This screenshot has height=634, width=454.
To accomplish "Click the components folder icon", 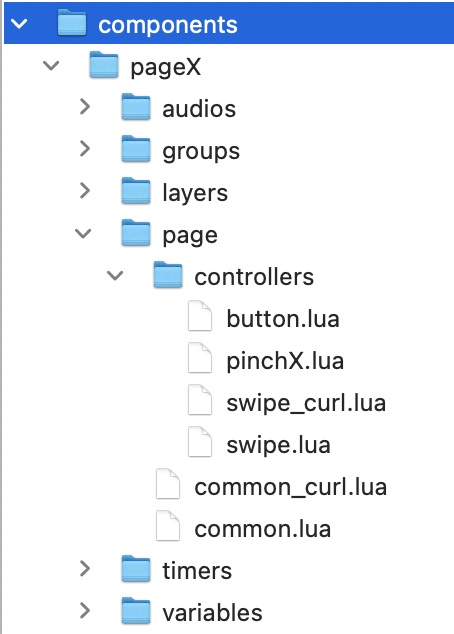I will click(72, 23).
